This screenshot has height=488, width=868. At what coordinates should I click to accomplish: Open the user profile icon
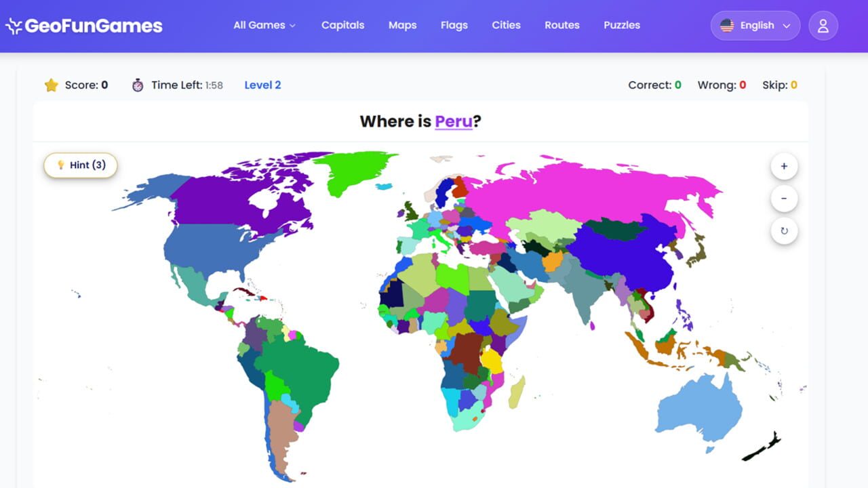823,26
